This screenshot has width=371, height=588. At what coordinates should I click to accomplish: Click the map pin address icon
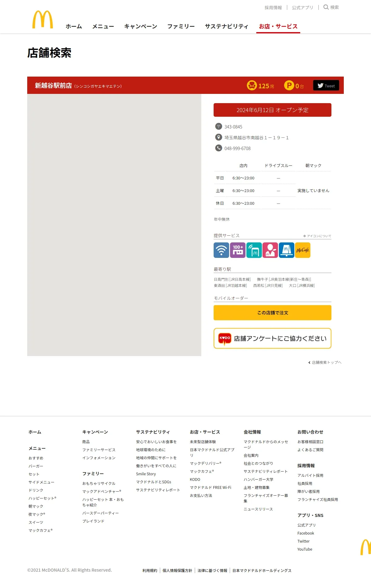[219, 137]
